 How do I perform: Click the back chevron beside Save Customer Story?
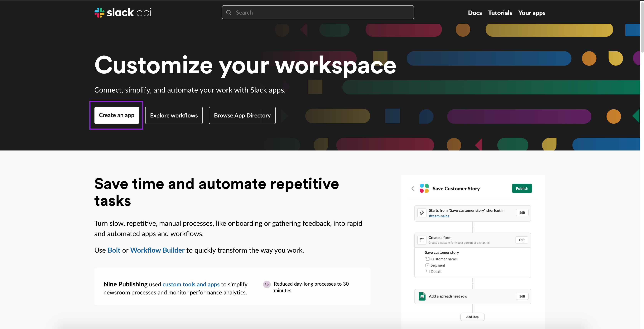pos(413,188)
